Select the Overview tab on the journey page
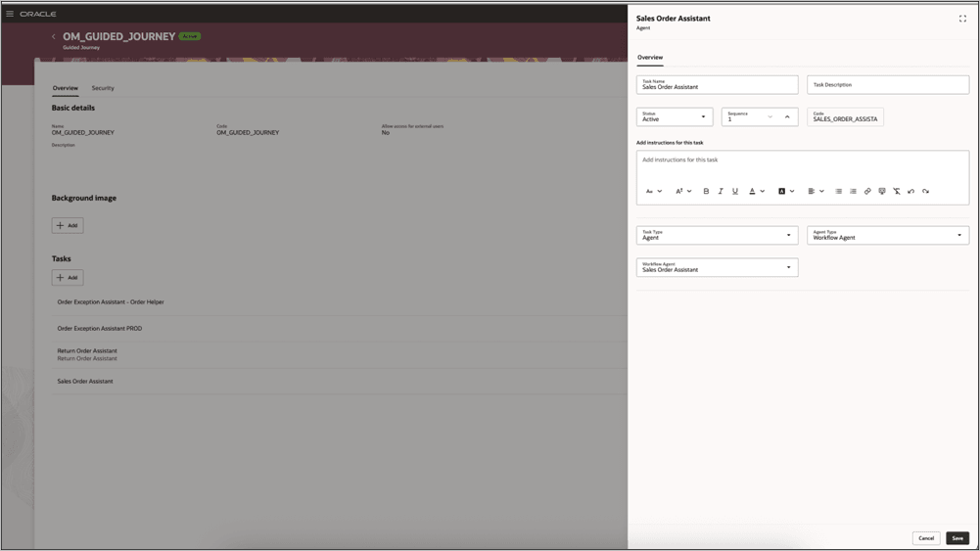Viewport: 980px width, 551px height. tap(65, 88)
